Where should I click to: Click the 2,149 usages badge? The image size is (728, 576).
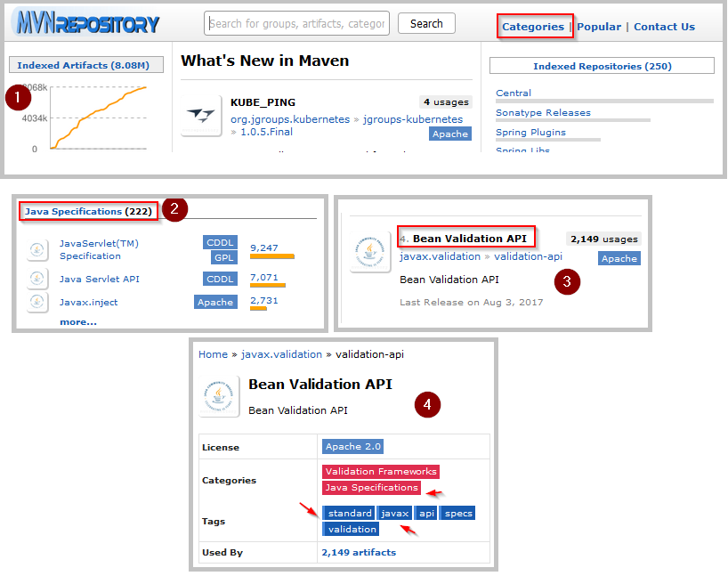point(604,239)
